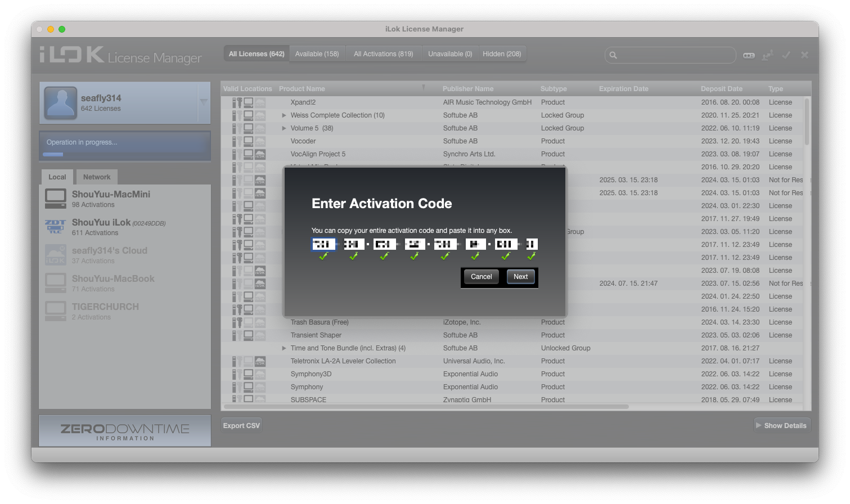Click the Softube AB publisher cell for Vocoder
Viewport: 850px width, 504px height.
click(460, 141)
